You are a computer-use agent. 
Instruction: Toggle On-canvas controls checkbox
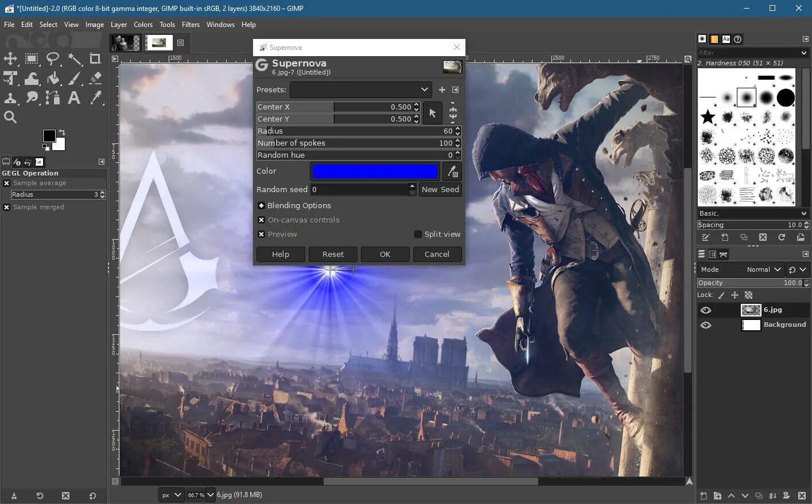[x=261, y=220]
